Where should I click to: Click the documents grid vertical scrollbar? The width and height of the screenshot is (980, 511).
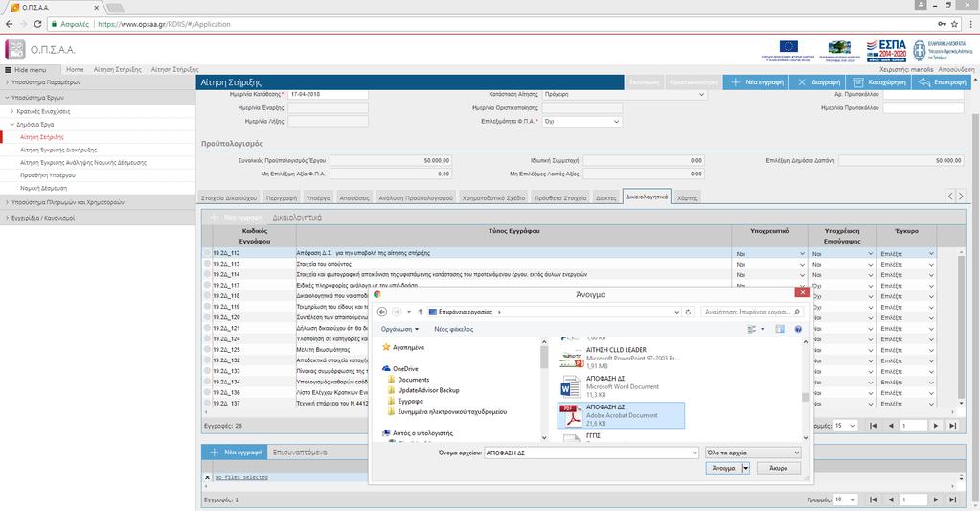click(961, 325)
